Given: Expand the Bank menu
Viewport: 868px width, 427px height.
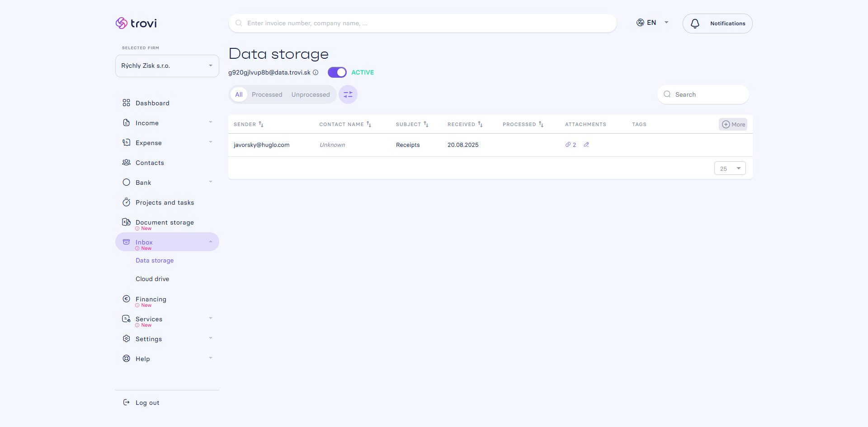Looking at the screenshot, I should (x=211, y=182).
